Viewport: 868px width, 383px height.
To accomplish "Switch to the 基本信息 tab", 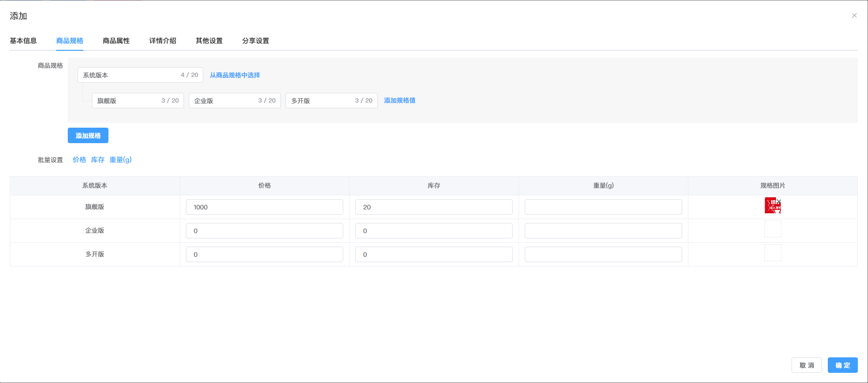I will (23, 41).
